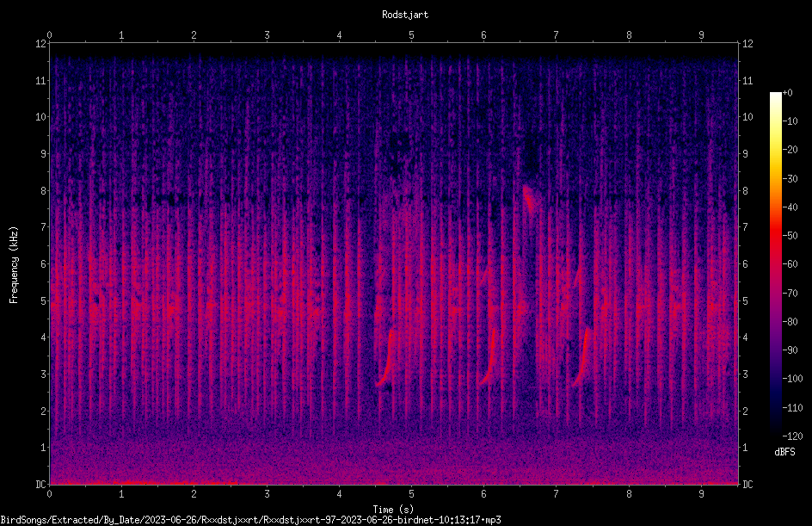This screenshot has width=812, height=526.
Task: Click the Rodstjart title text
Action: 405,15
